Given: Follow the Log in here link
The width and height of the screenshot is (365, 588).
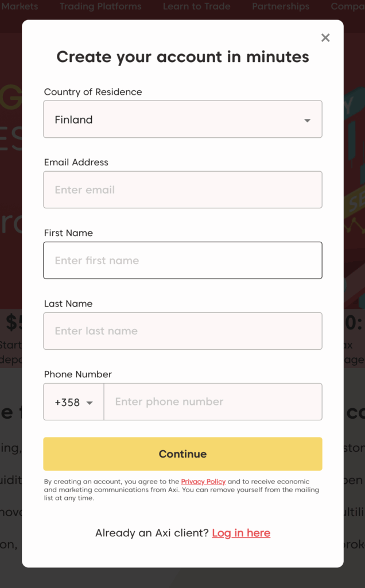Looking at the screenshot, I should pyautogui.click(x=241, y=533).
